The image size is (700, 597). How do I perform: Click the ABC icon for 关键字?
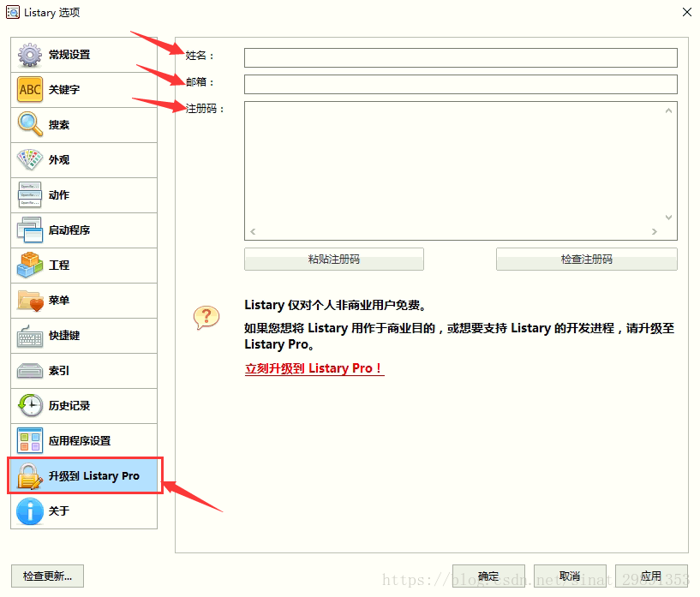pos(30,90)
